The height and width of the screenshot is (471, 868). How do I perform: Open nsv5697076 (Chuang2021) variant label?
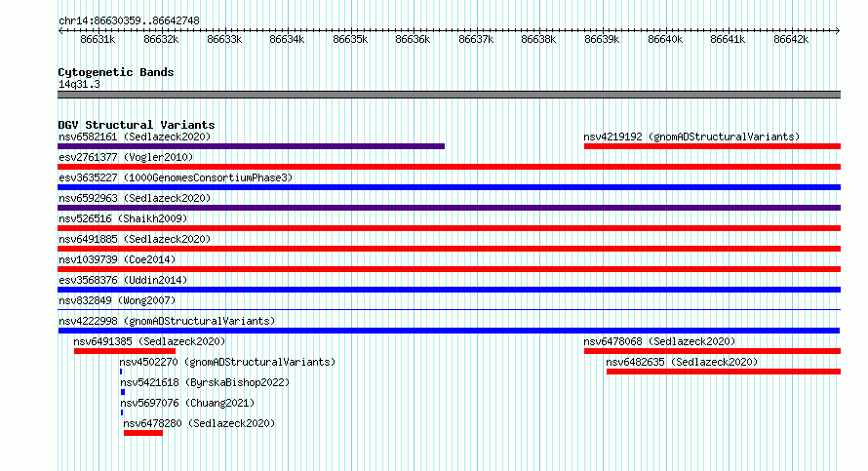187,403
